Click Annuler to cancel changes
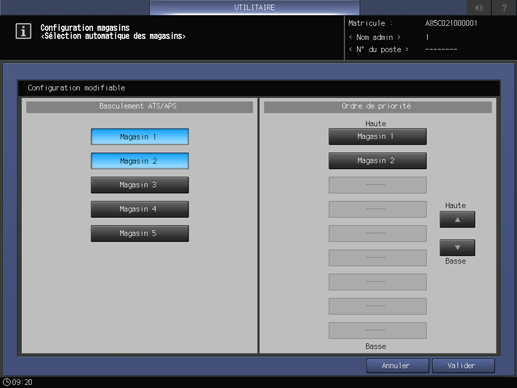This screenshot has width=517, height=388. 397,366
